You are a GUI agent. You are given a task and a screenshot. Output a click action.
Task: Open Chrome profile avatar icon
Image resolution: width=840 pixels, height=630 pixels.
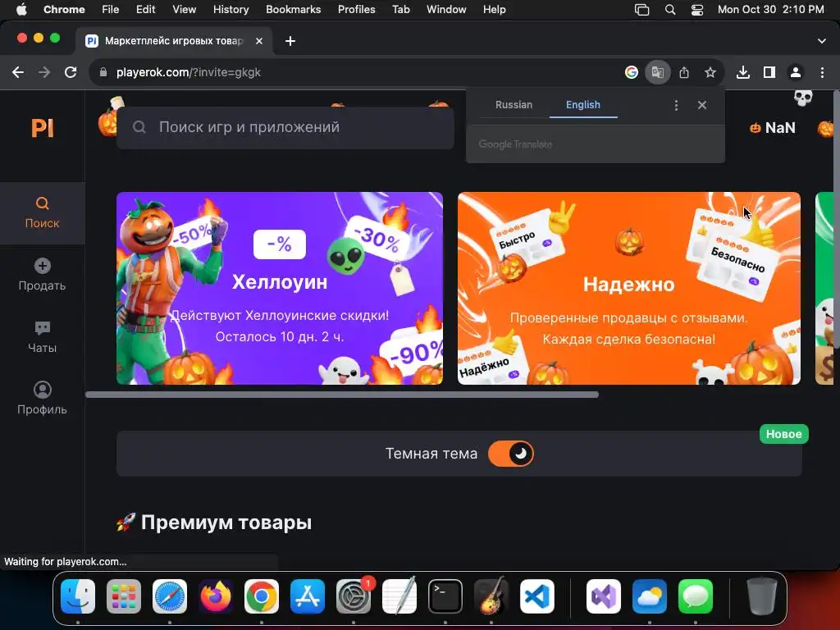[x=796, y=72]
